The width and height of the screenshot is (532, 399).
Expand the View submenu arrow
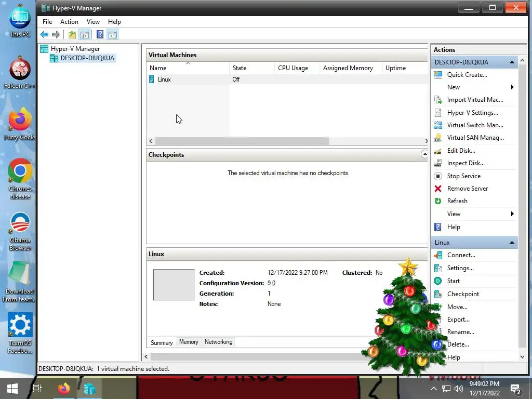point(512,214)
